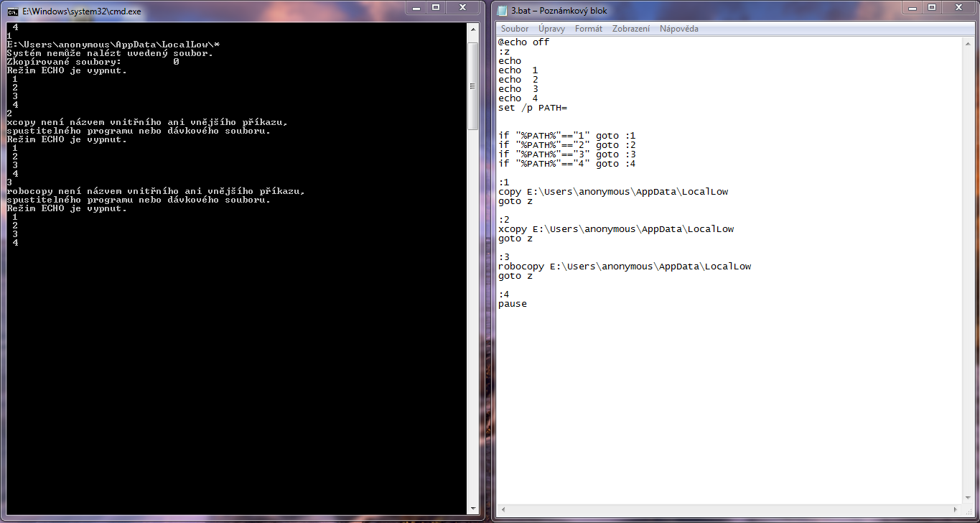Click the cmd.exe scrollbar down arrow
Image resolution: width=980 pixels, height=523 pixels.
point(473,509)
